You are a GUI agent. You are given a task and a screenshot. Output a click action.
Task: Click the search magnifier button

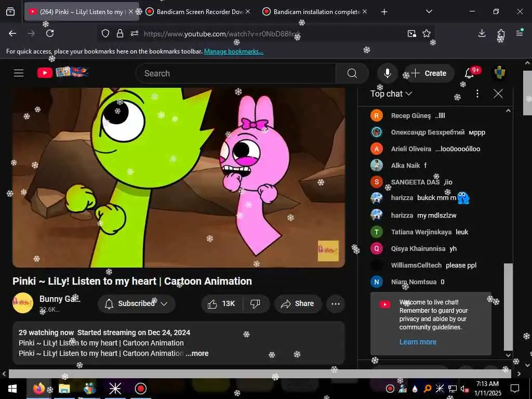(x=352, y=73)
